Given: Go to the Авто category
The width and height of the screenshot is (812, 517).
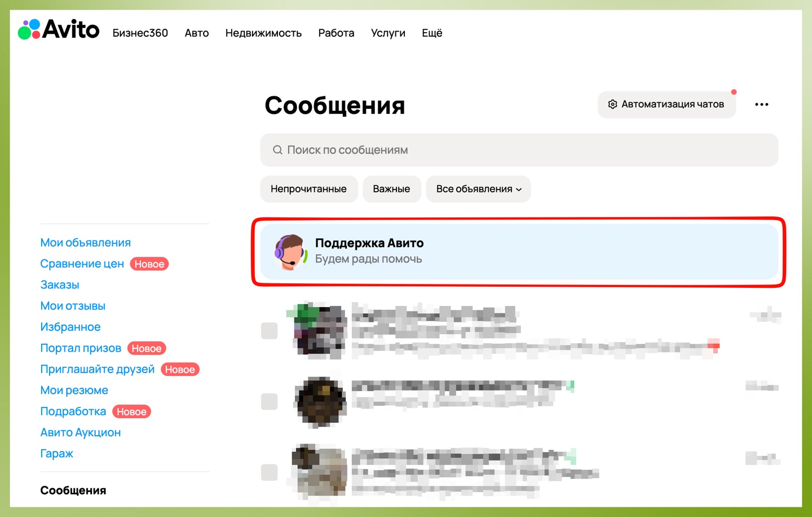Looking at the screenshot, I should (197, 33).
